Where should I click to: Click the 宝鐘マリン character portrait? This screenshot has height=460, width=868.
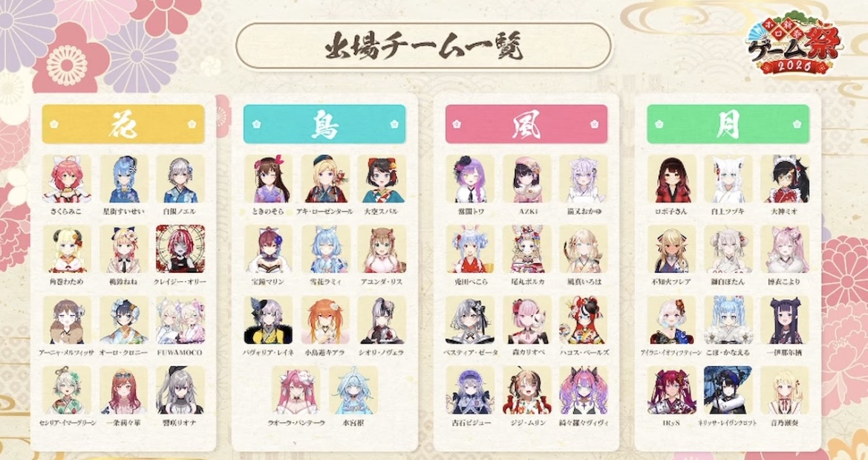[269, 250]
